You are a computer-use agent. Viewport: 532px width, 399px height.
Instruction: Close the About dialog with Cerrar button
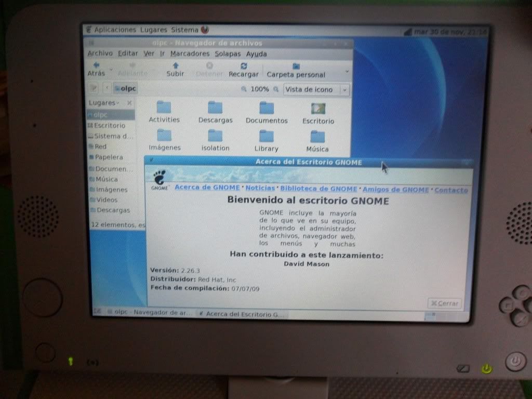(x=445, y=303)
